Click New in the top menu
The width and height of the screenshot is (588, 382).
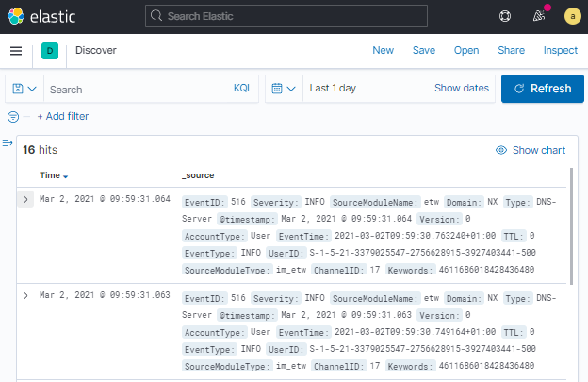tap(384, 51)
